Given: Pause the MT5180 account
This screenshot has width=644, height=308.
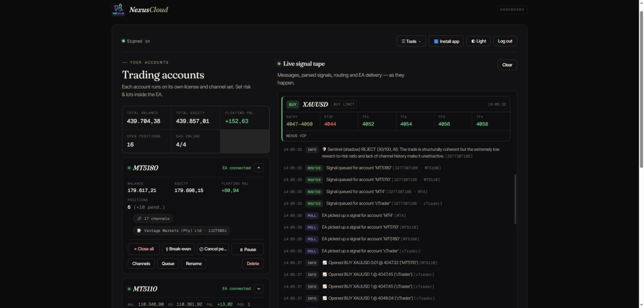Looking at the screenshot, I should 247,249.
